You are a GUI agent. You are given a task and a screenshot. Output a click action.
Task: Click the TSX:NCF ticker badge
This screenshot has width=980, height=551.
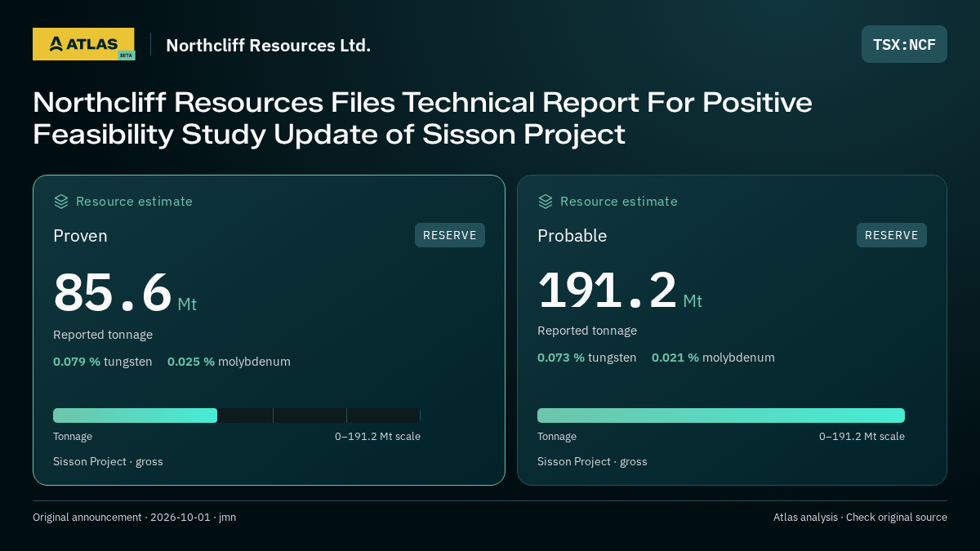[904, 44]
